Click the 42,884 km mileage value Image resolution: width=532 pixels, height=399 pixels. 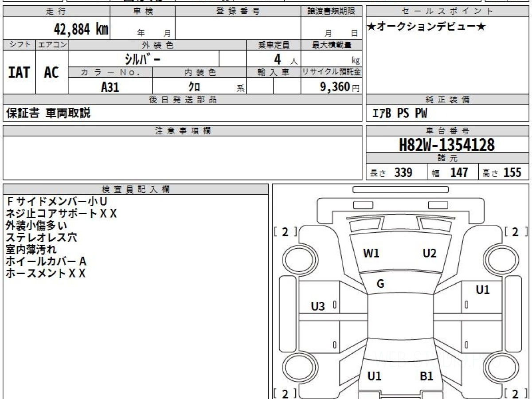(x=81, y=29)
